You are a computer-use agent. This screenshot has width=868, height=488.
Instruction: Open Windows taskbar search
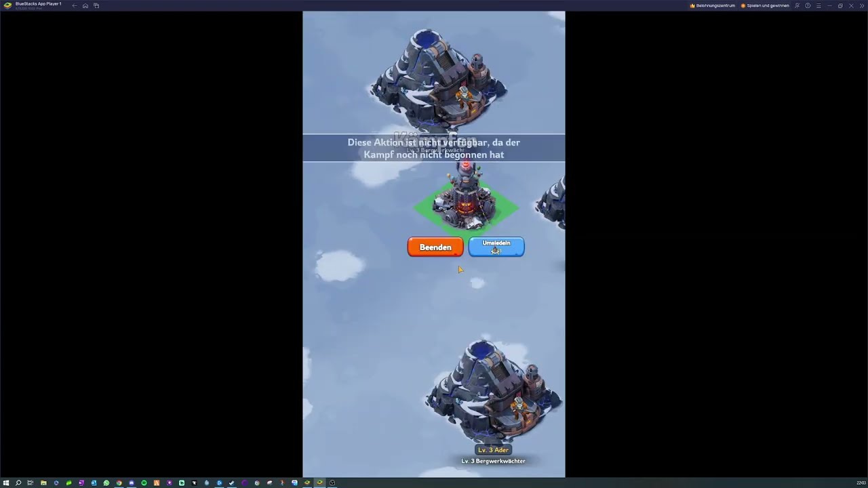pos(18,483)
